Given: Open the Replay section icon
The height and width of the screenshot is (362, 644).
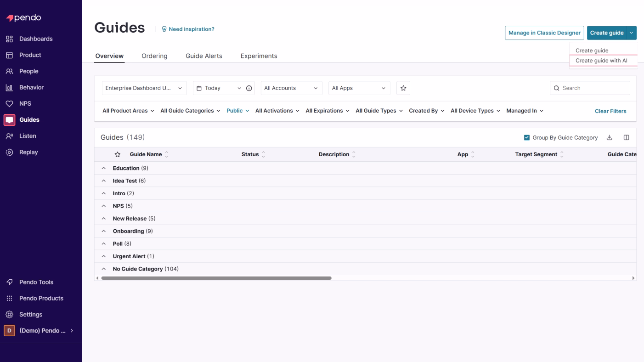Looking at the screenshot, I should 9,152.
